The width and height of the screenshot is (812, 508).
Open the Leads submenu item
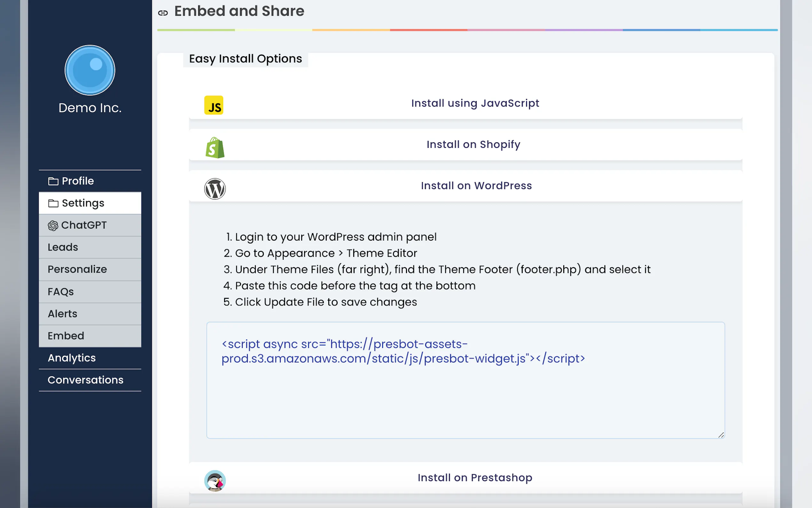click(63, 247)
